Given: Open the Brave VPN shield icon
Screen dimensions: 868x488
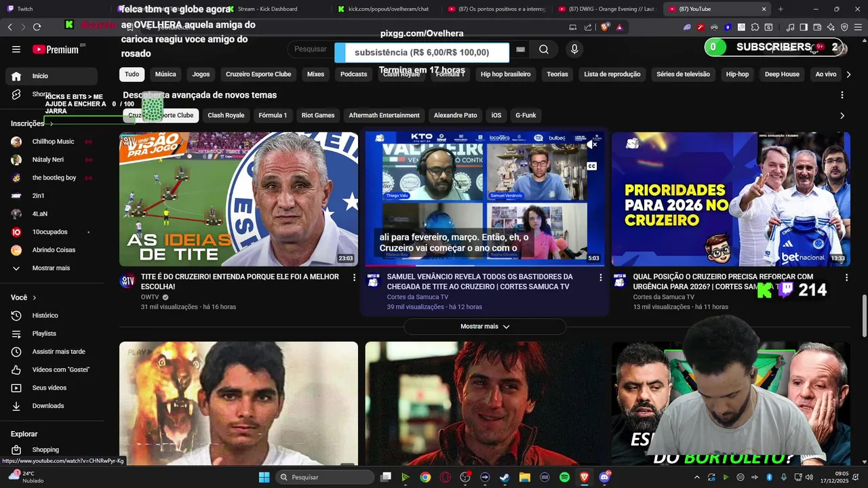Looking at the screenshot, I should pos(844,27).
